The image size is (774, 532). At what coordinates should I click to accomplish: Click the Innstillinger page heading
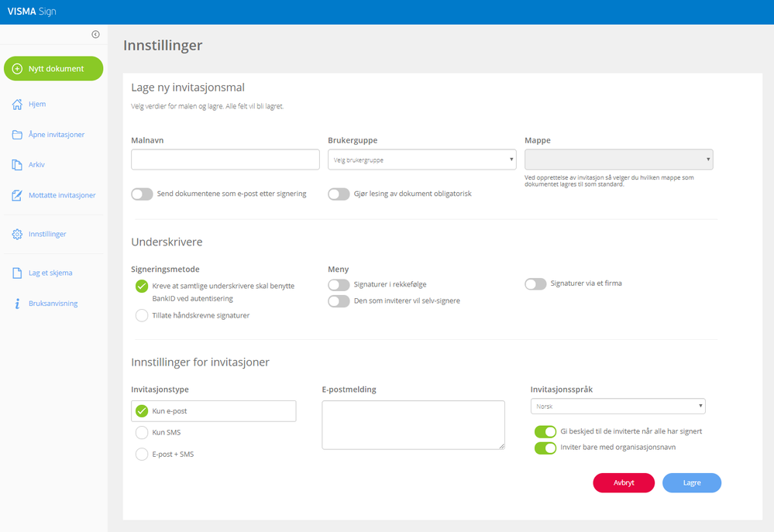tap(163, 46)
